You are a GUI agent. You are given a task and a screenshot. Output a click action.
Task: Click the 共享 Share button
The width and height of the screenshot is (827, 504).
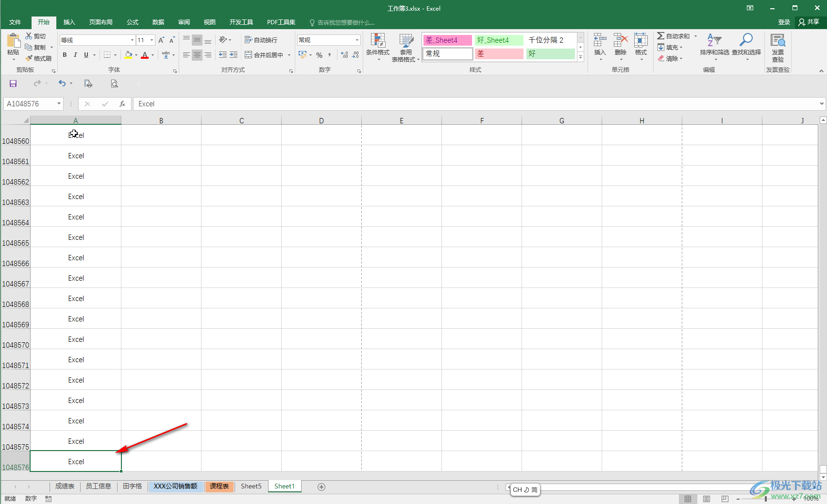click(809, 22)
